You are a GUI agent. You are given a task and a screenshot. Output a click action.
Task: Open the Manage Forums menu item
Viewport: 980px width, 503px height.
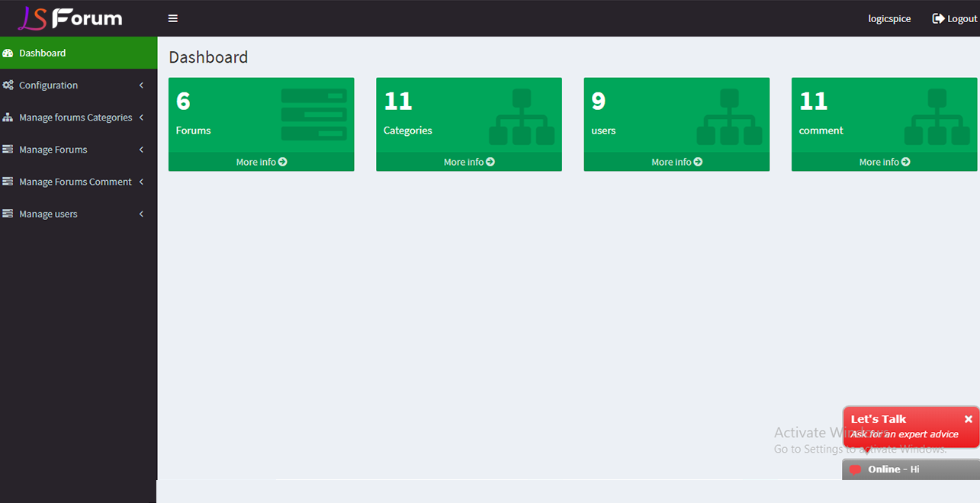click(79, 149)
